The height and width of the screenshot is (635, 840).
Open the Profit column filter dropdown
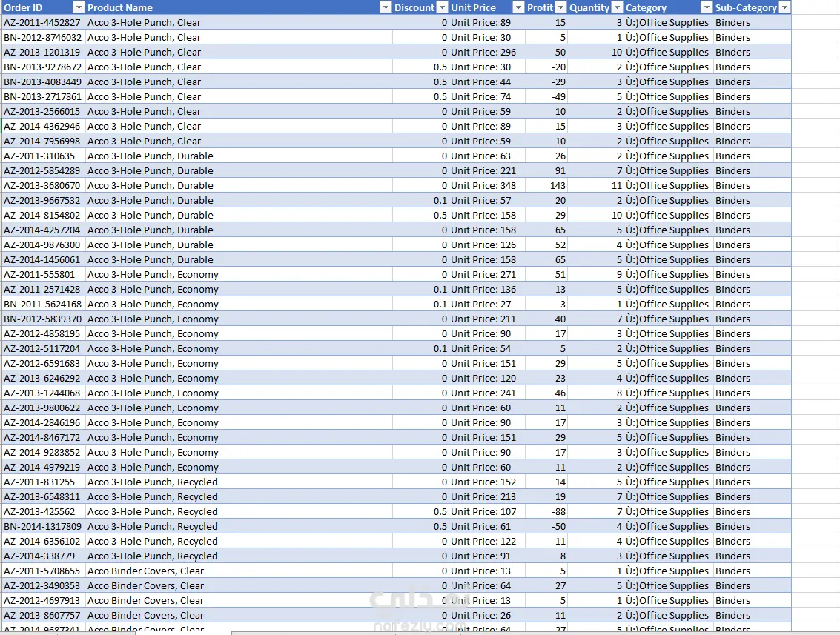coord(560,7)
